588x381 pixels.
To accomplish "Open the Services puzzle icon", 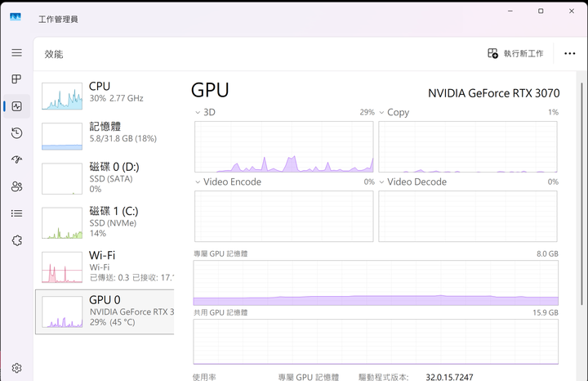I will (16, 240).
